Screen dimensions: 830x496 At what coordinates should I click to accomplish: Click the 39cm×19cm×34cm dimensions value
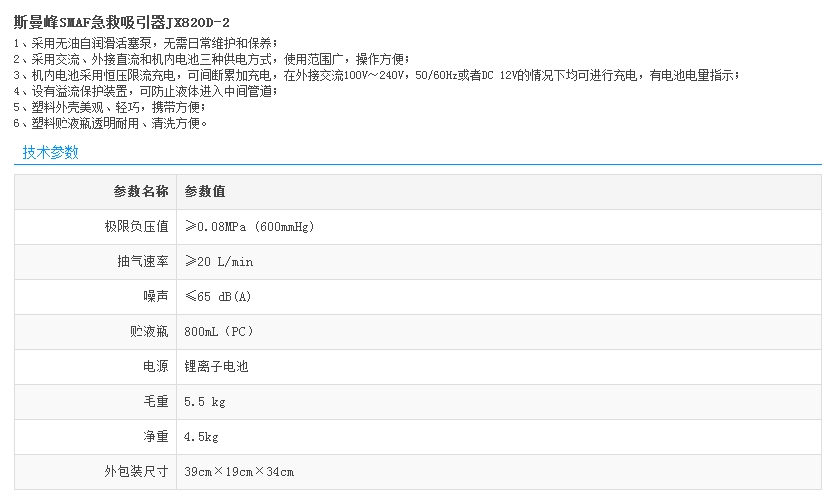tap(239, 472)
